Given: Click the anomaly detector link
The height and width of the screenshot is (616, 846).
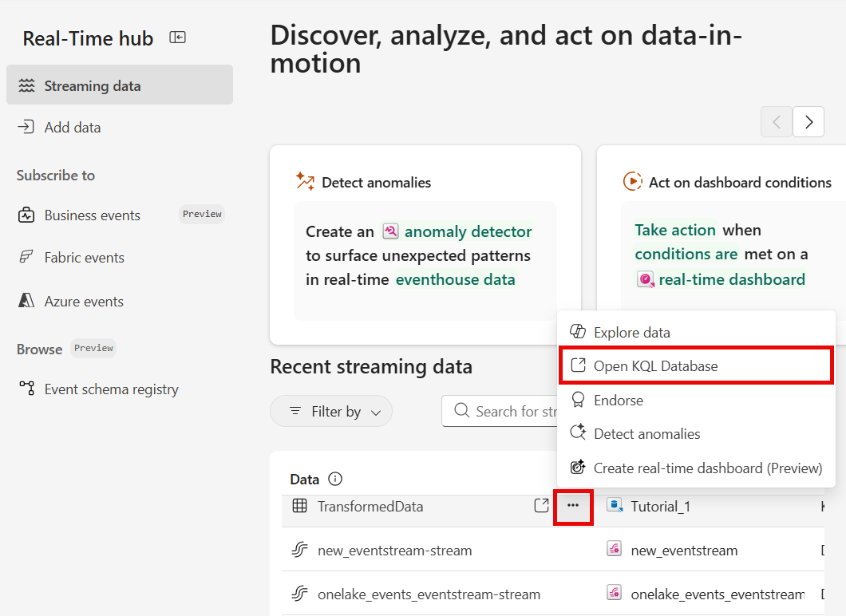Looking at the screenshot, I should 467,231.
